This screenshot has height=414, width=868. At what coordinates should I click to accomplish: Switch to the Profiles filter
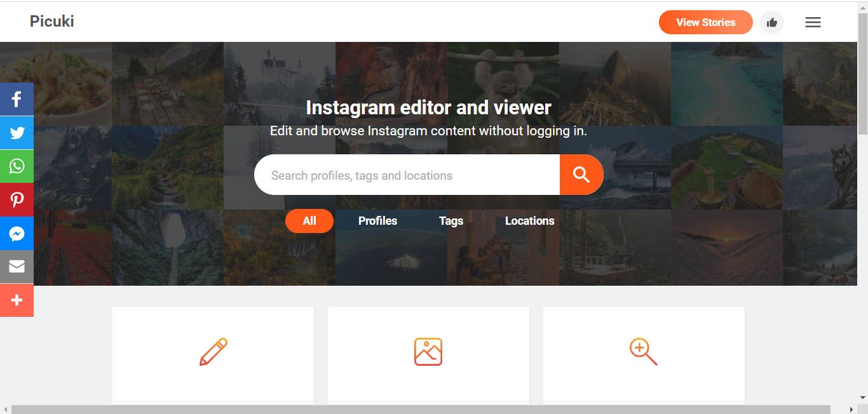click(377, 221)
